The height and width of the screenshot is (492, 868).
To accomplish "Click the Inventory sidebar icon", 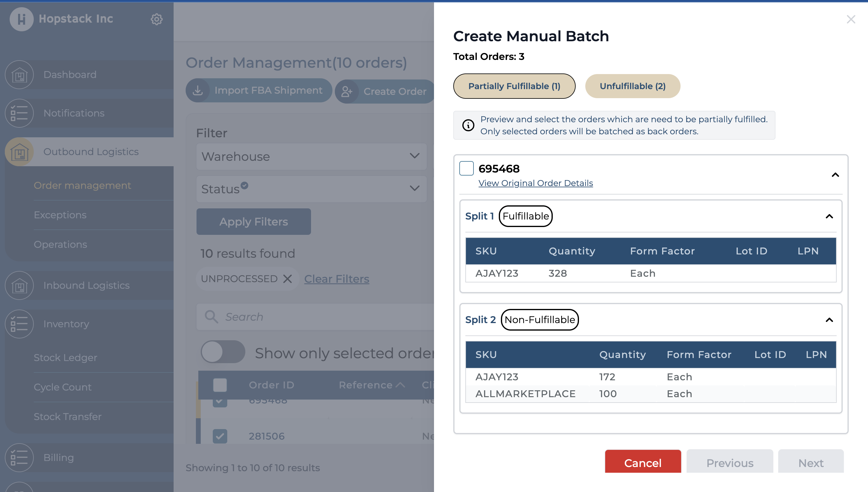I will [x=19, y=324].
